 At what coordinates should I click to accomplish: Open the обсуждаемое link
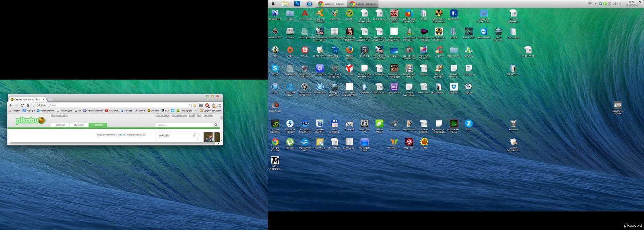179,115
